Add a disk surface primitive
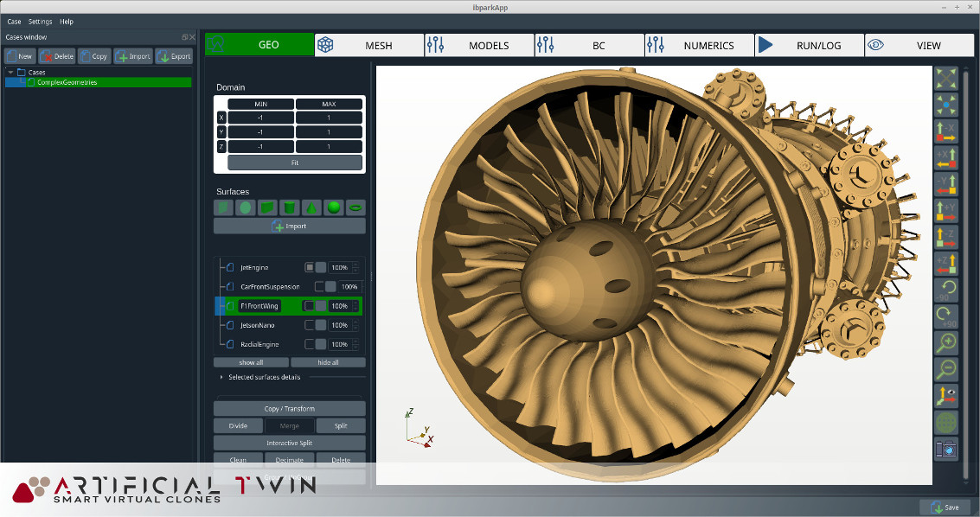 click(246, 207)
